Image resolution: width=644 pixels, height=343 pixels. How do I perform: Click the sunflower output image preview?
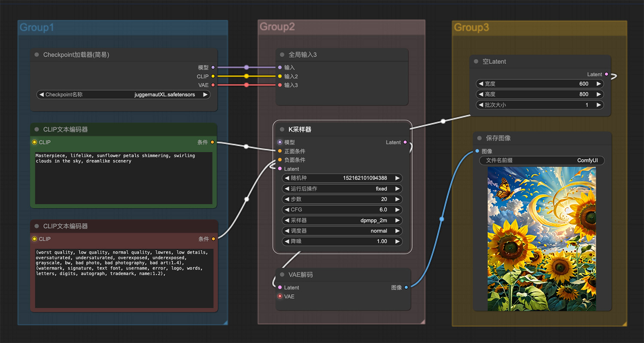tap(542, 239)
